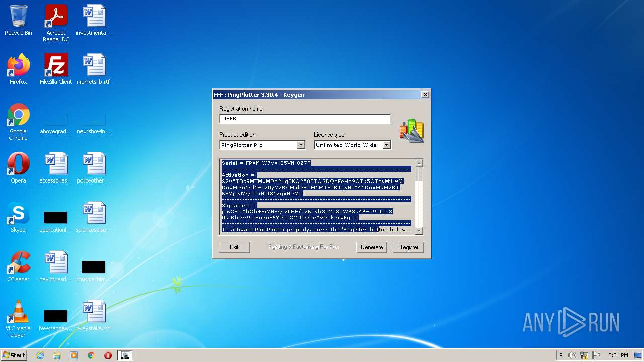Open Opera from the taskbar

108,355
